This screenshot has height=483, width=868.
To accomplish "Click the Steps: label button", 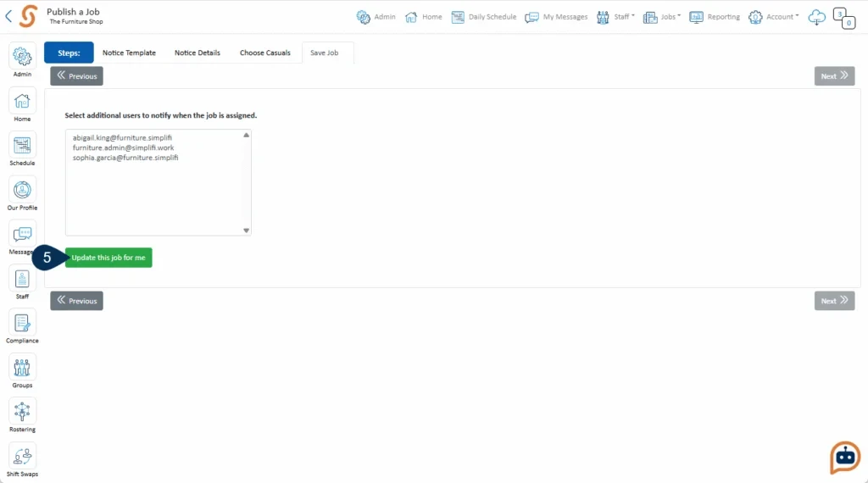I will coord(69,53).
